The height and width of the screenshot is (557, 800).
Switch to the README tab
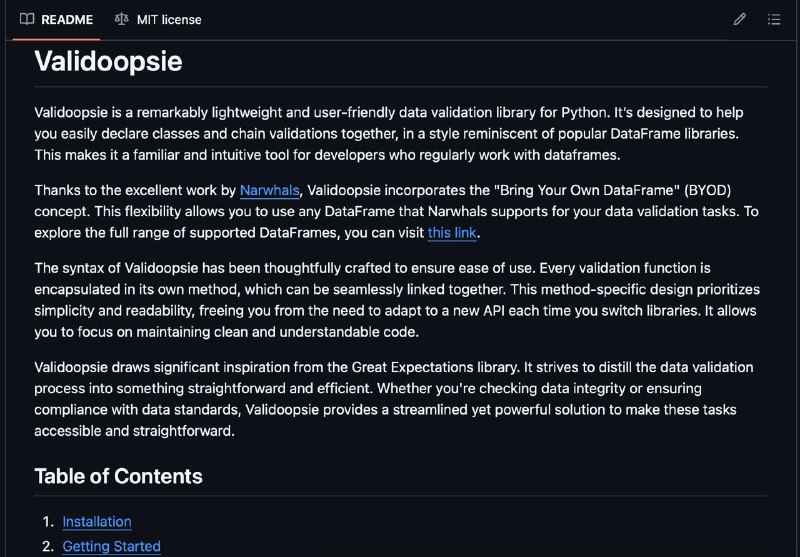tap(57, 19)
